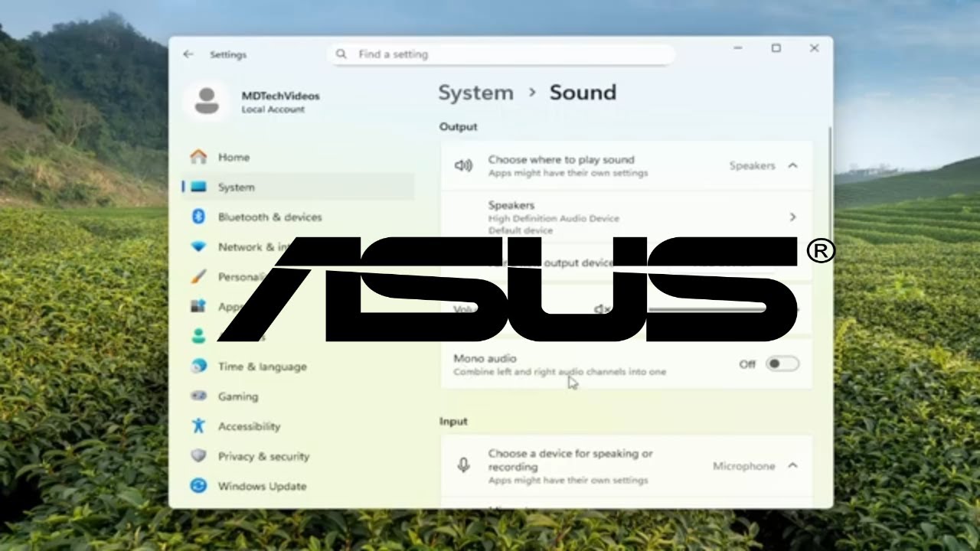Close the Settings window
This screenshot has height=551, width=980.
tap(814, 48)
